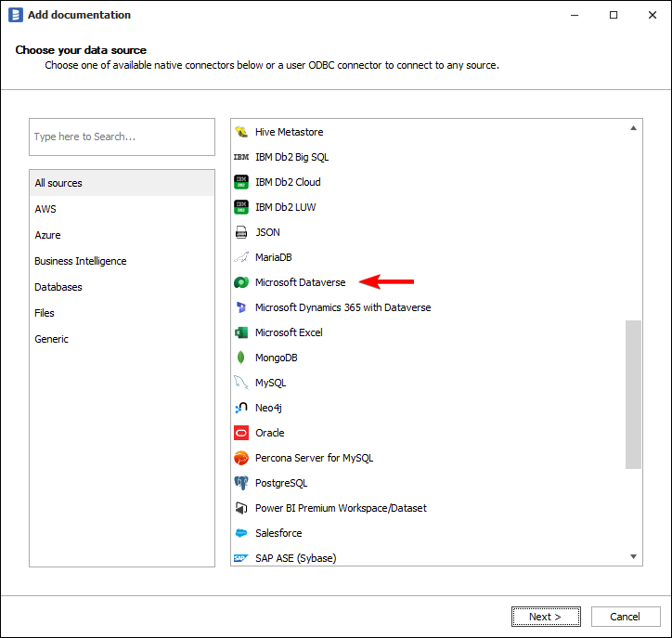Click the Microsoft Excel icon
The image size is (672, 638).
pos(241,332)
